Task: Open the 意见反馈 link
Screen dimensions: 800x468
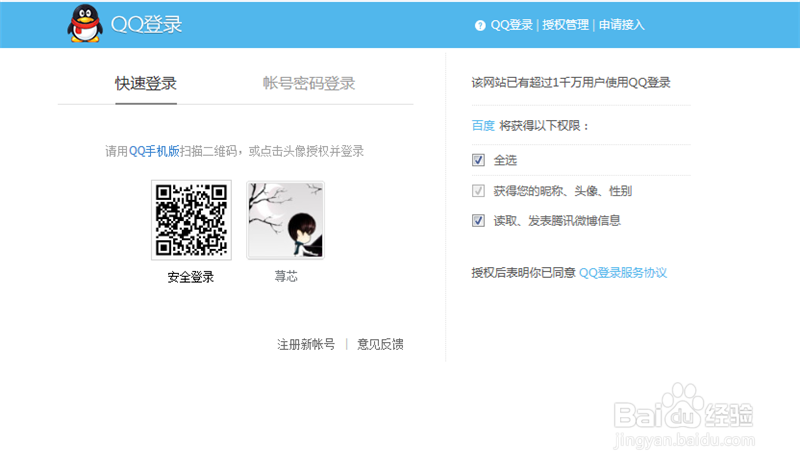Action: click(380, 344)
